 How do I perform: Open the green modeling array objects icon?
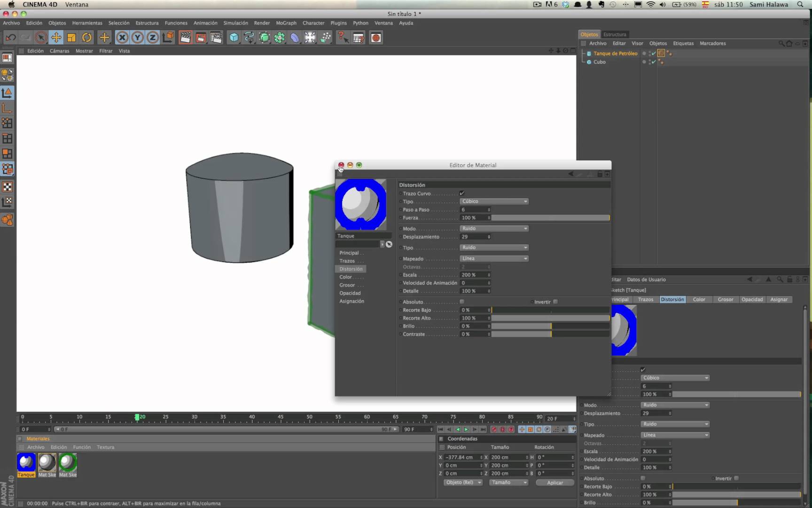pos(280,38)
